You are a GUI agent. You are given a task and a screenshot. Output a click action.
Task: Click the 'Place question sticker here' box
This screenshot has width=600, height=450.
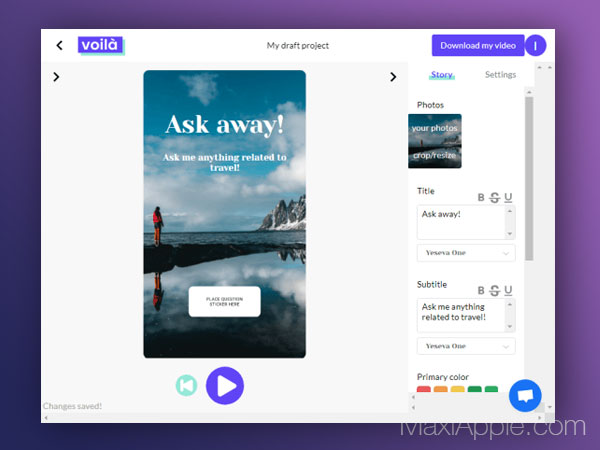coord(225,302)
